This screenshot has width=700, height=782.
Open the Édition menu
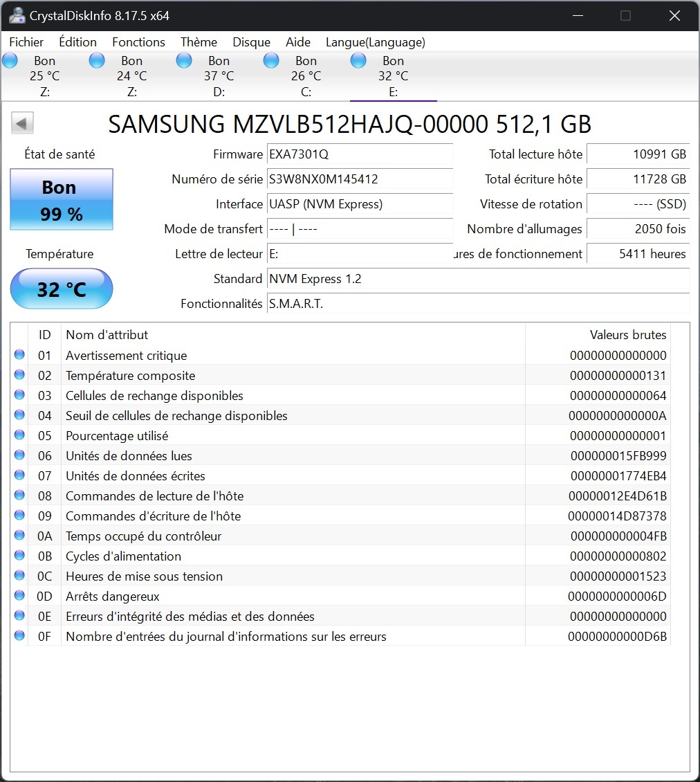77,42
